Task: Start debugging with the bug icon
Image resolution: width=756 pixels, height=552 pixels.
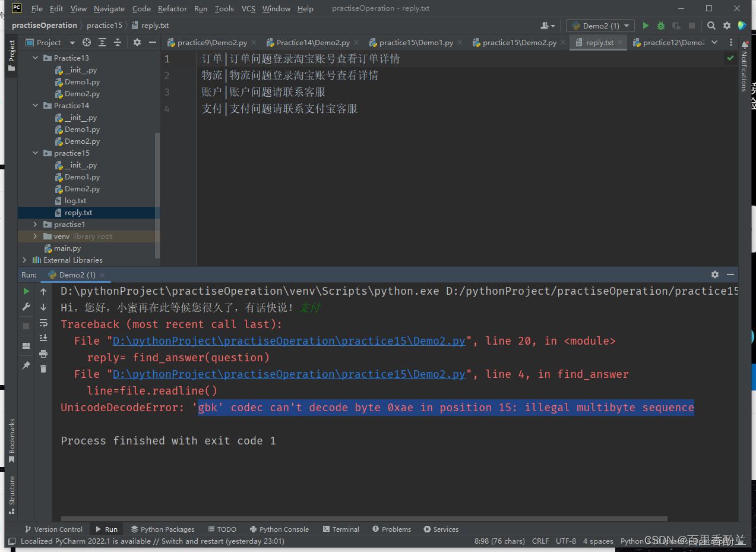Action: [661, 26]
